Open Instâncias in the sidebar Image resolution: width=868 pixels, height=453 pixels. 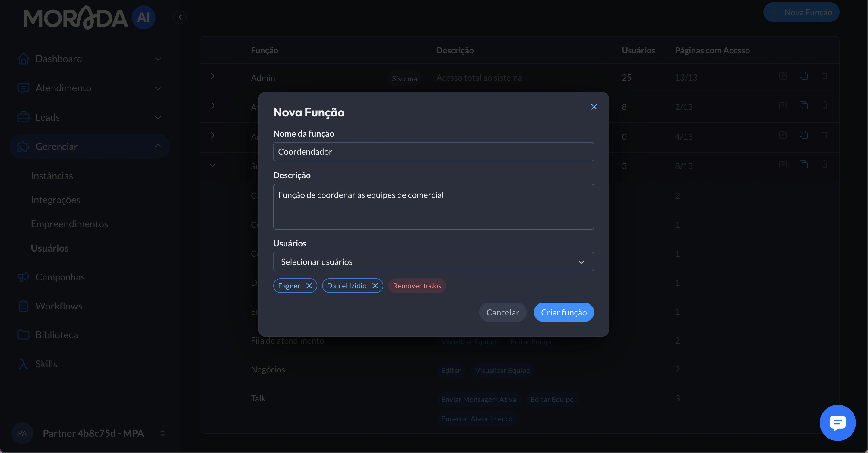tap(52, 176)
